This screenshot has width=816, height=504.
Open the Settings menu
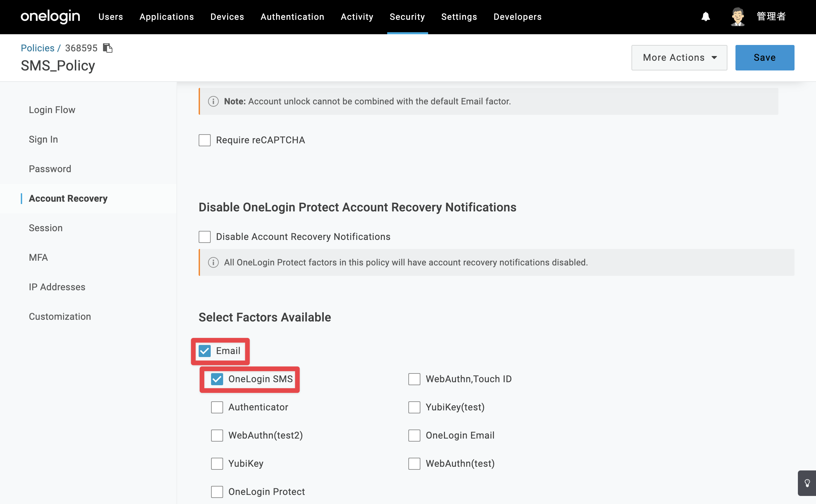pyautogui.click(x=459, y=17)
